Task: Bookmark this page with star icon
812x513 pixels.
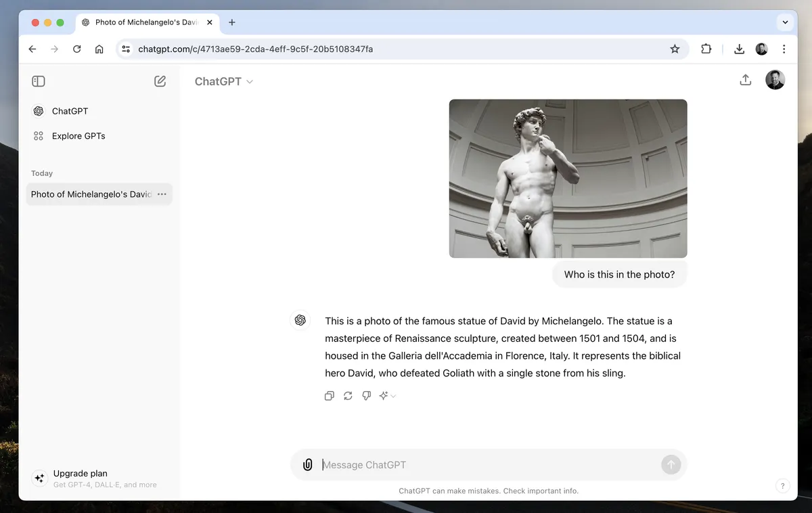Action: tap(675, 49)
